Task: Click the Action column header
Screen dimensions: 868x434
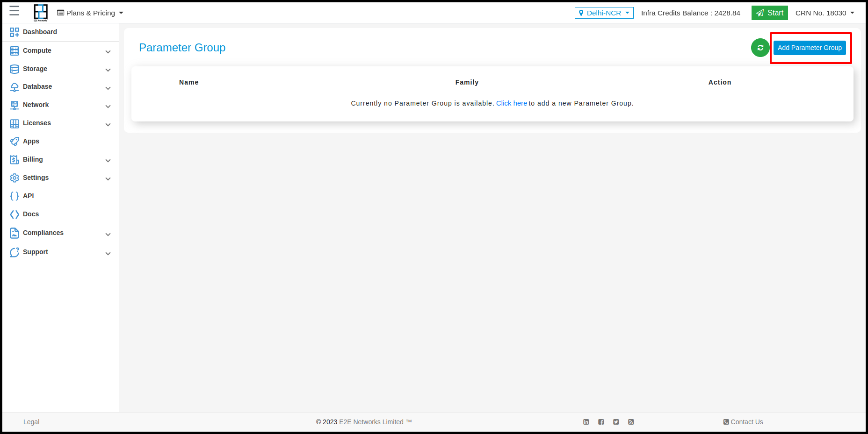Action: [720, 82]
